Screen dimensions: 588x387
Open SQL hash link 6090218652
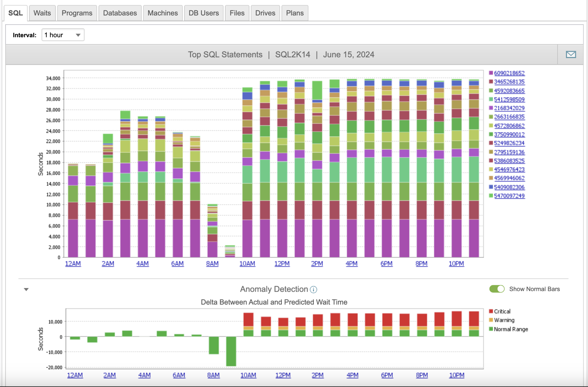tap(509, 73)
